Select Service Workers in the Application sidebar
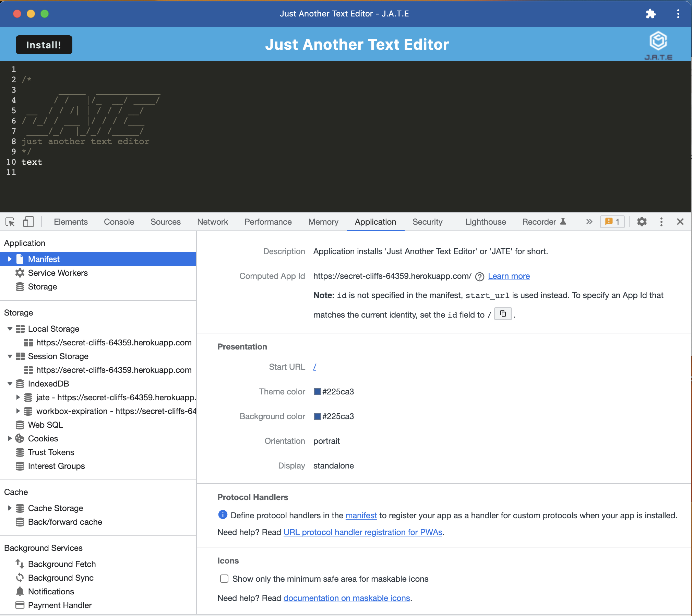Image resolution: width=692 pixels, height=616 pixels. 58,273
